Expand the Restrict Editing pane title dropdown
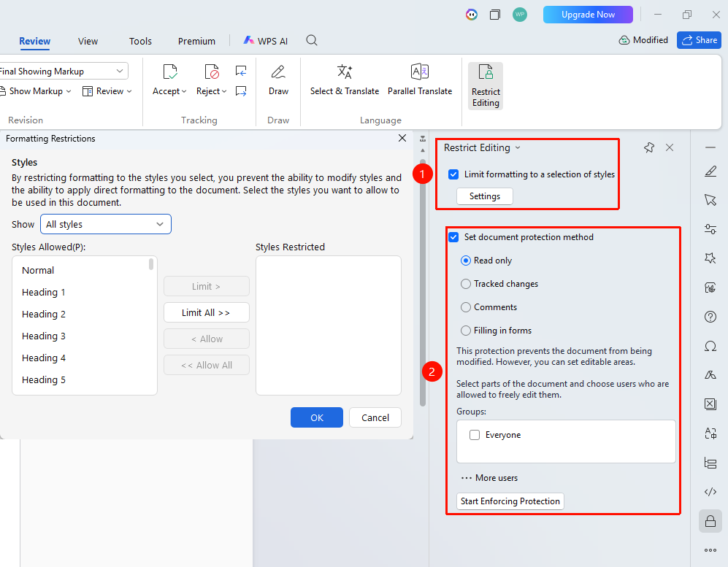The width and height of the screenshot is (728, 567). pyautogui.click(x=518, y=147)
